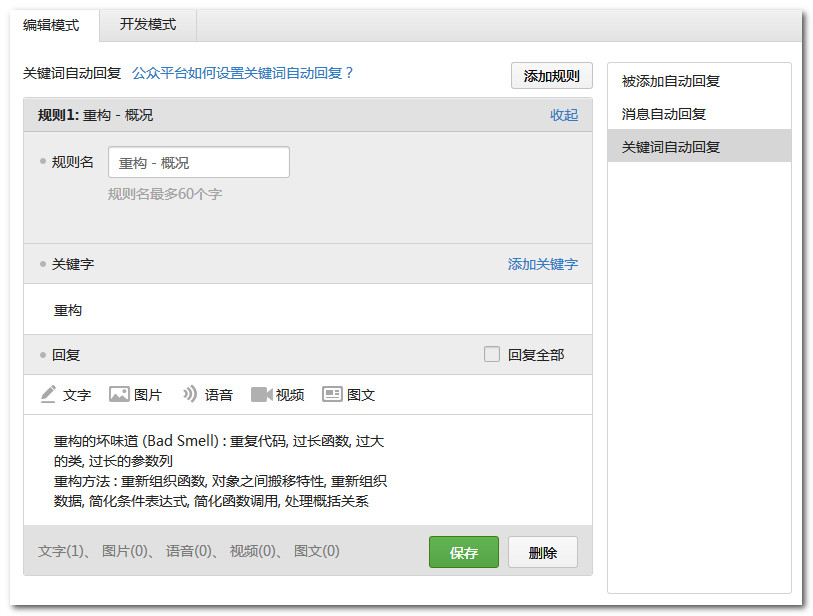Open the keyword auto-reply help link
This screenshot has width=813, height=616.
click(242, 73)
